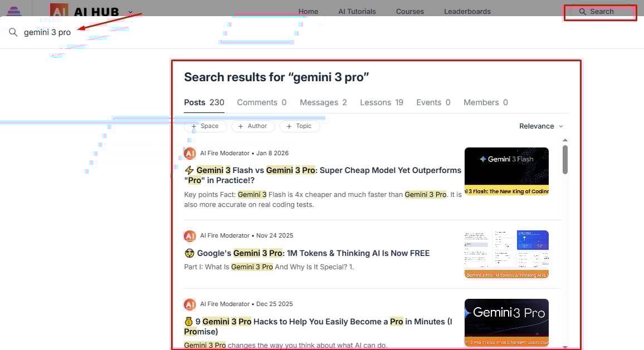Click the excerpt "Key points Fact: Gemini 3 Flash is 4x cheaper"
This screenshot has width=644, height=350.
(323, 199)
